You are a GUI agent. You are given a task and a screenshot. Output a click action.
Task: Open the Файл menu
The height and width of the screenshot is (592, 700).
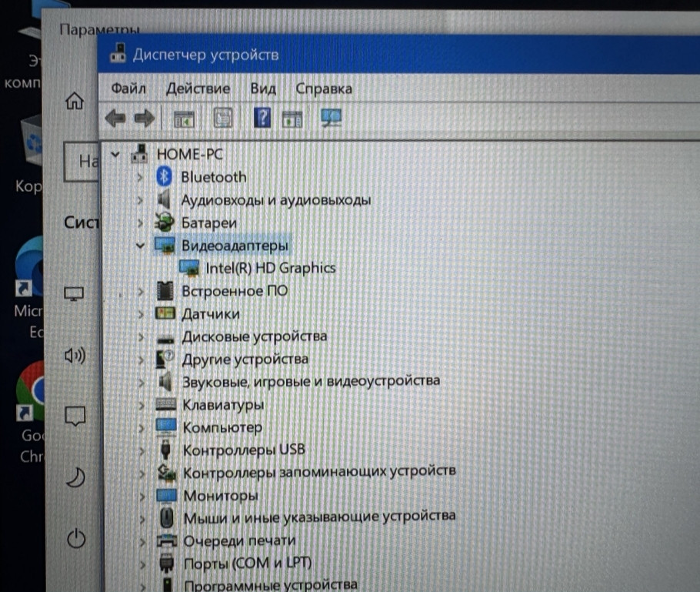pos(128,89)
